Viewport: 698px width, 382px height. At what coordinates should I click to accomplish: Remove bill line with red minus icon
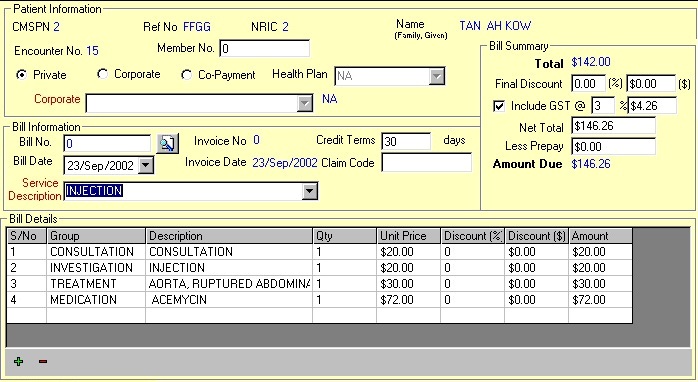[43, 362]
